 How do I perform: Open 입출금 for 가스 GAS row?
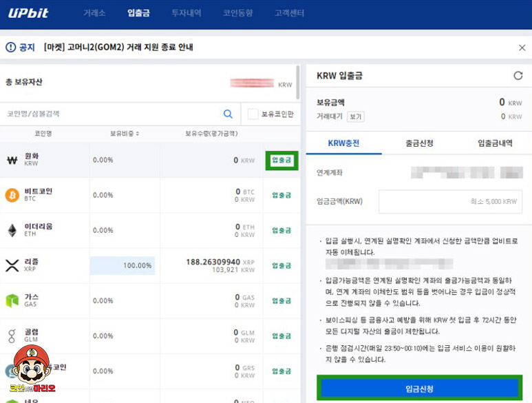[x=281, y=301]
